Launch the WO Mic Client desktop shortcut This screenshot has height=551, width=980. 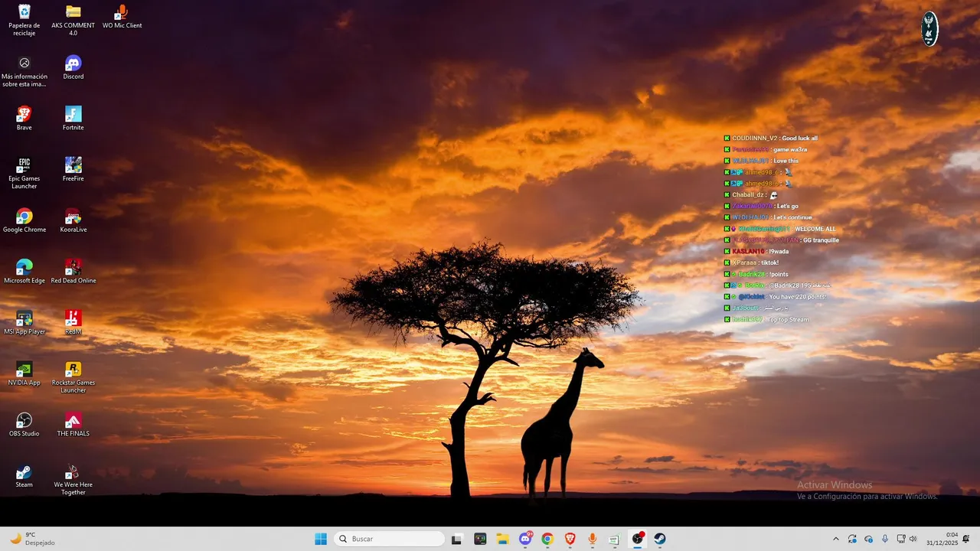[122, 16]
